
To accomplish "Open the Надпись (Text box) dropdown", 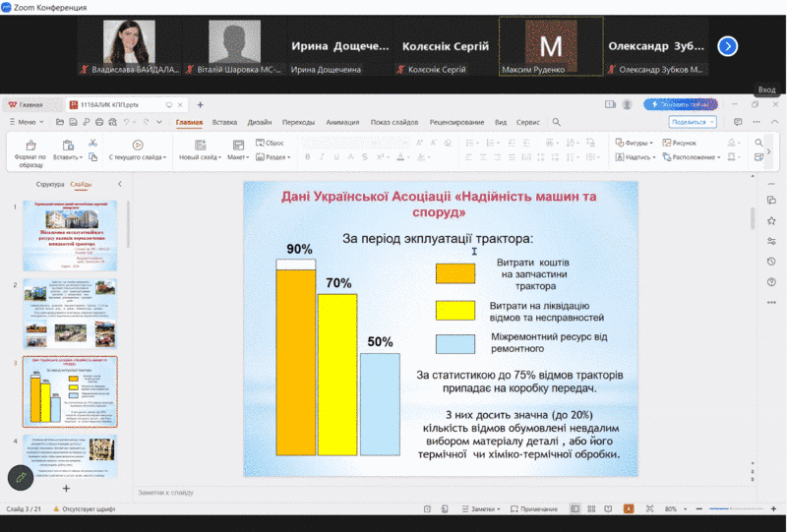I will coord(636,157).
